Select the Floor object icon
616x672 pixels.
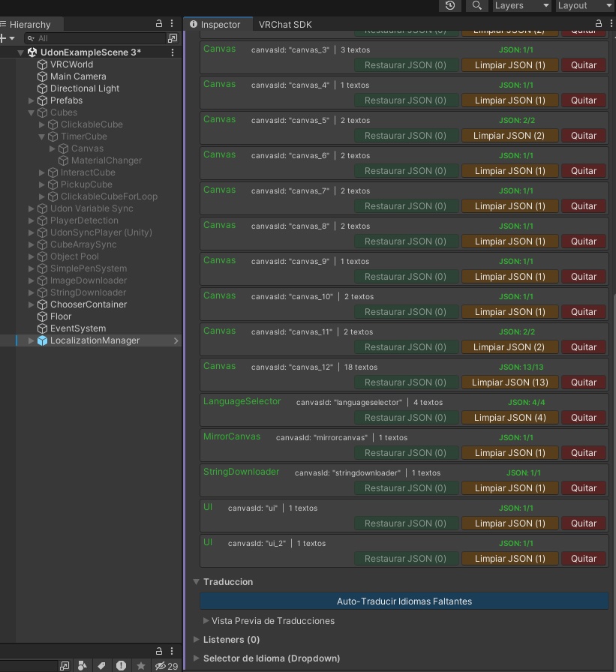(x=42, y=316)
